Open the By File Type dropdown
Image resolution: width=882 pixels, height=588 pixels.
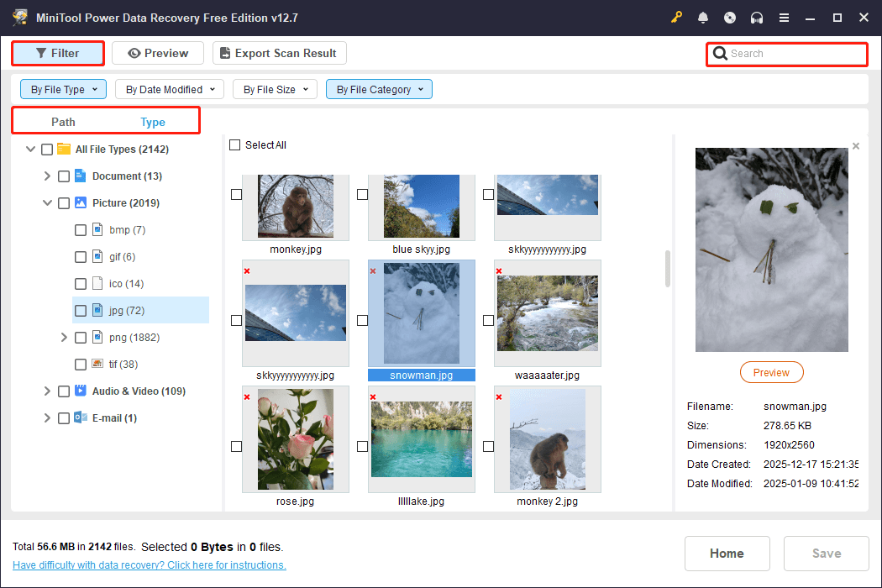[x=64, y=89]
